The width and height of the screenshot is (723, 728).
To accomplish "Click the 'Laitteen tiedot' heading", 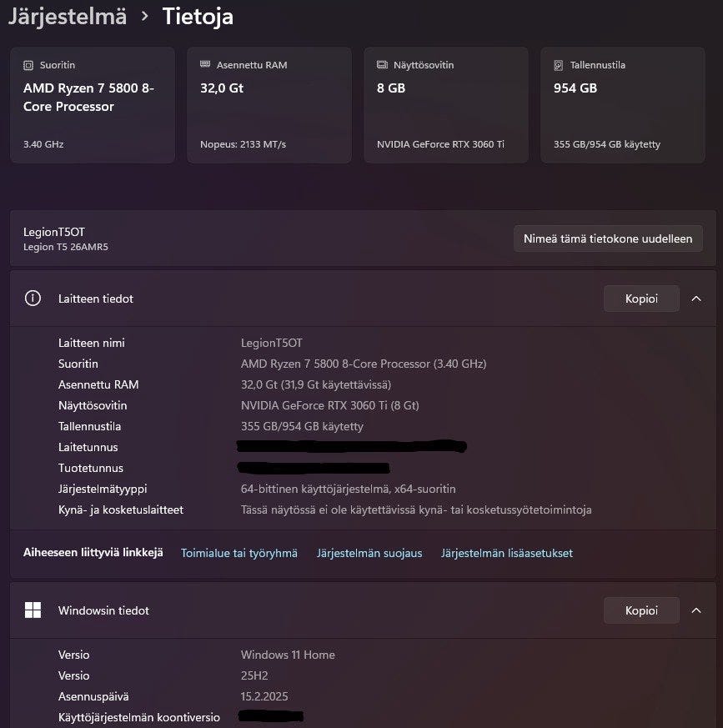I will coord(96,299).
